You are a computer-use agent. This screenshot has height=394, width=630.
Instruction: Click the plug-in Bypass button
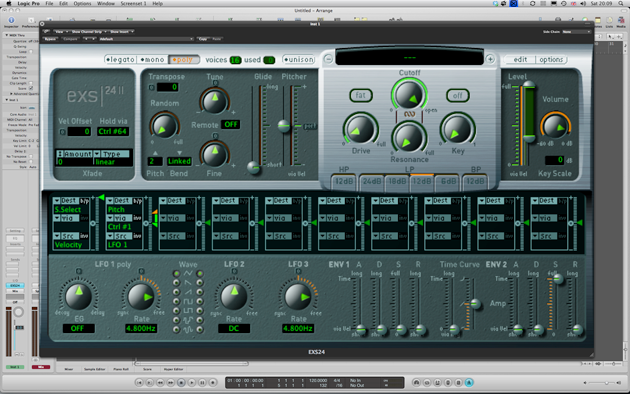[x=50, y=39]
